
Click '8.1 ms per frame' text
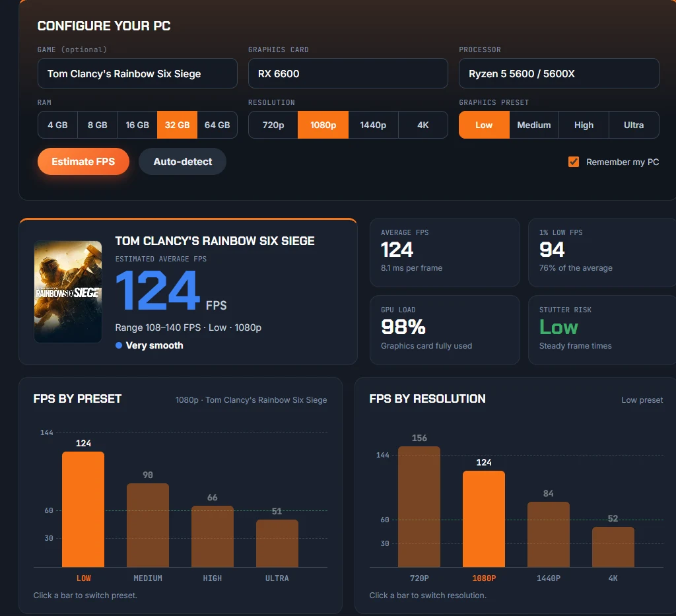(412, 267)
